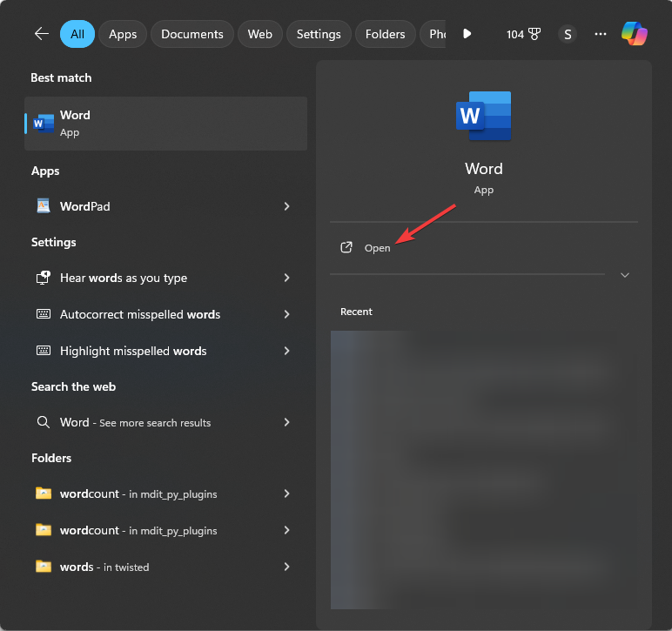Click the Best match heading

[61, 78]
